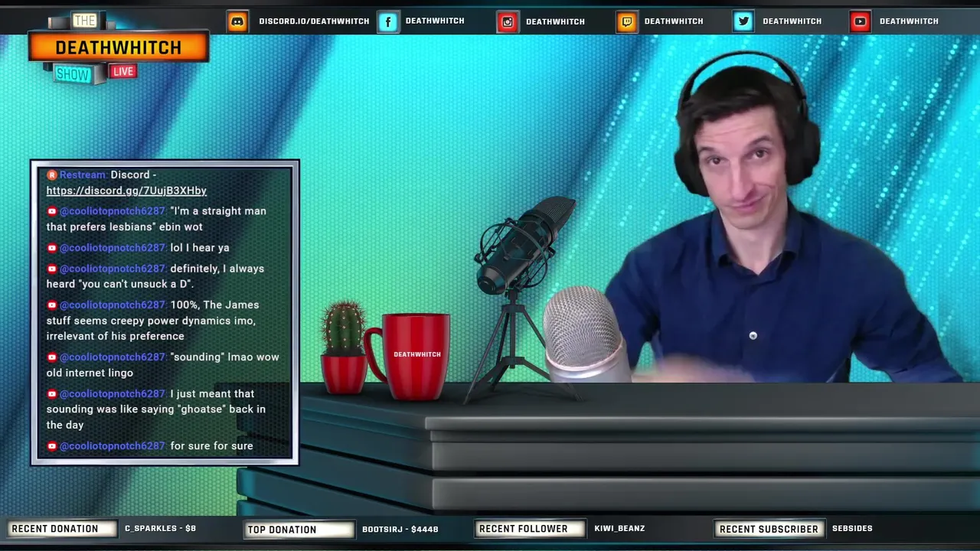980x551 pixels.
Task: Click the LIVE badge under show logo
Action: [x=122, y=72]
